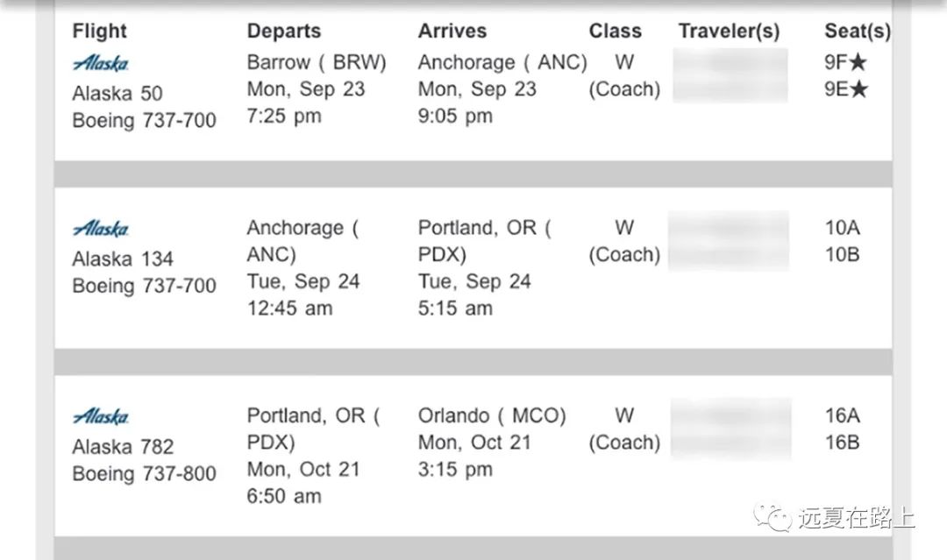This screenshot has width=947, height=560.
Task: Click the blurred traveler names for Alaska 134
Action: pos(729,240)
